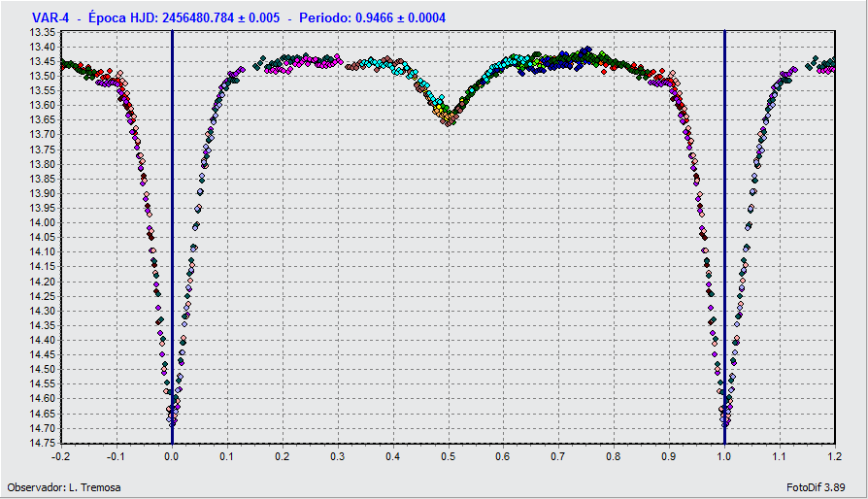Image resolution: width=868 pixels, height=499 pixels.
Task: Click the 13.65 magnitude axis label
Action: click(x=44, y=120)
